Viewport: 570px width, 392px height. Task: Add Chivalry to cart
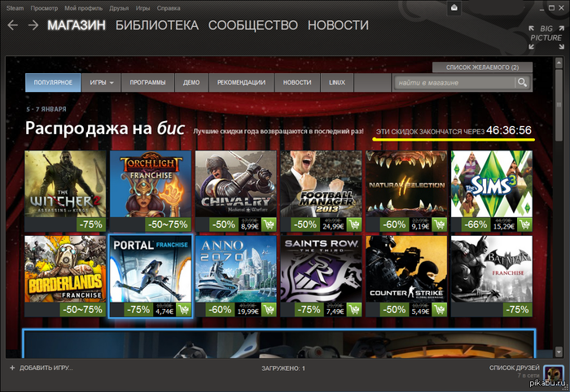click(x=269, y=224)
